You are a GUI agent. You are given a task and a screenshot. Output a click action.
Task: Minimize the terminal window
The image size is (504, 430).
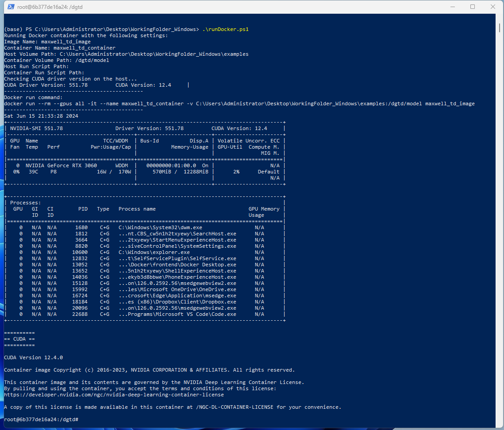453,7
